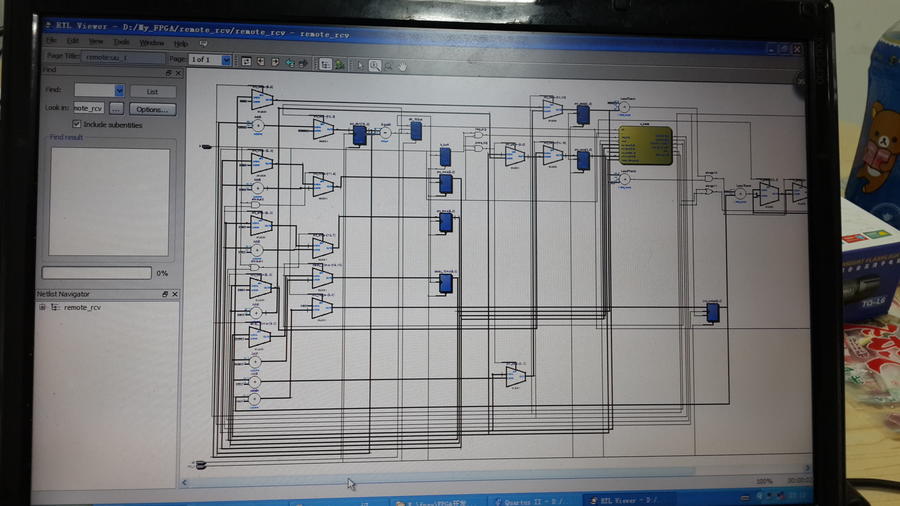Open the Find text dropdown
This screenshot has height=506, width=900.
click(119, 90)
